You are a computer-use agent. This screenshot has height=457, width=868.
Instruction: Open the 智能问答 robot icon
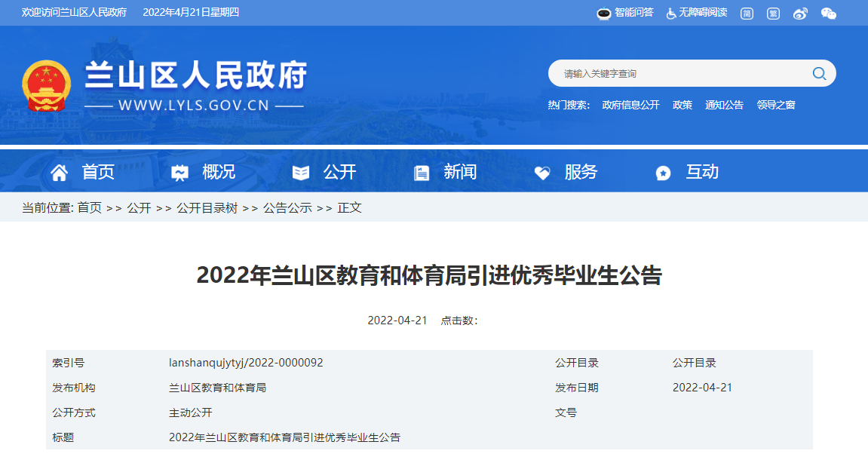pyautogui.click(x=604, y=14)
